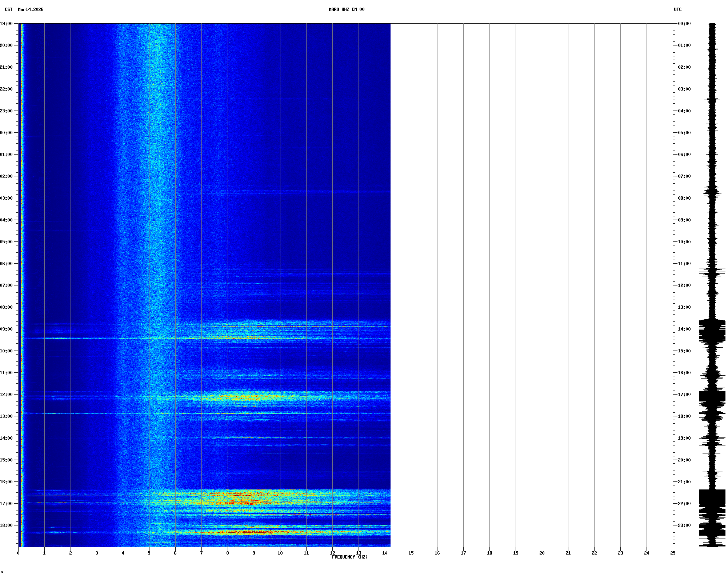Click the seismogram waveform trace on the right
Screen dimensions: 728x576
[x=712, y=218]
